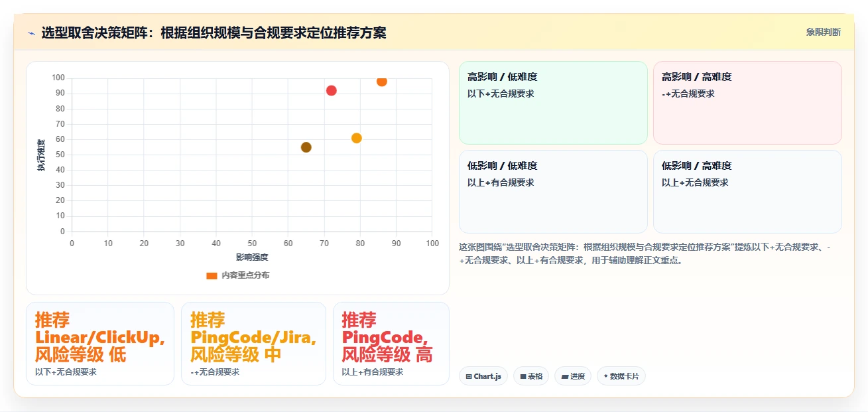Click the topmost orange scatter point
The height and width of the screenshot is (412, 868).
(382, 82)
